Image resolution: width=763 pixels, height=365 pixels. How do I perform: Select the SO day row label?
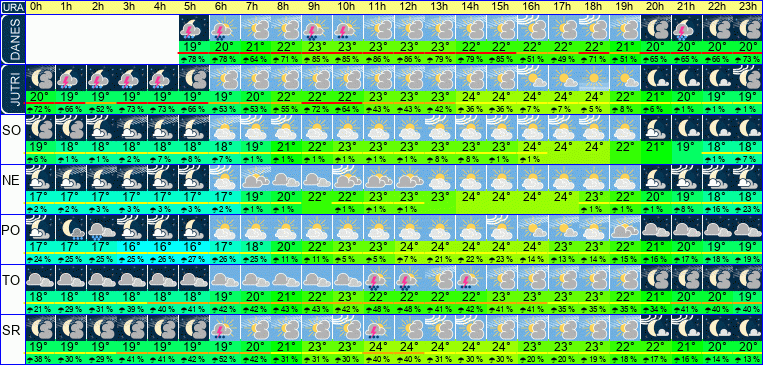tap(12, 130)
